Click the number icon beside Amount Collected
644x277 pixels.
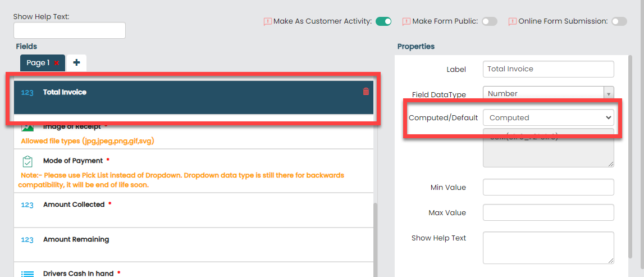(27, 205)
